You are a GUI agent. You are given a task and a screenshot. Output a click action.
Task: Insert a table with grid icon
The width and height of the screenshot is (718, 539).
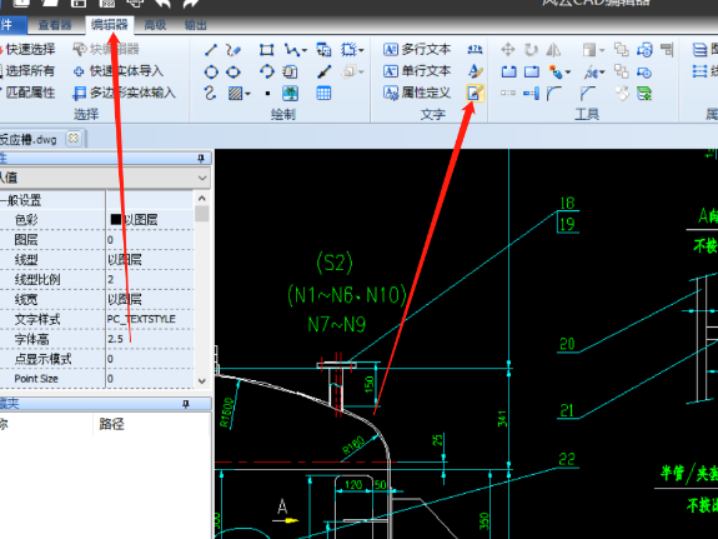point(324,93)
